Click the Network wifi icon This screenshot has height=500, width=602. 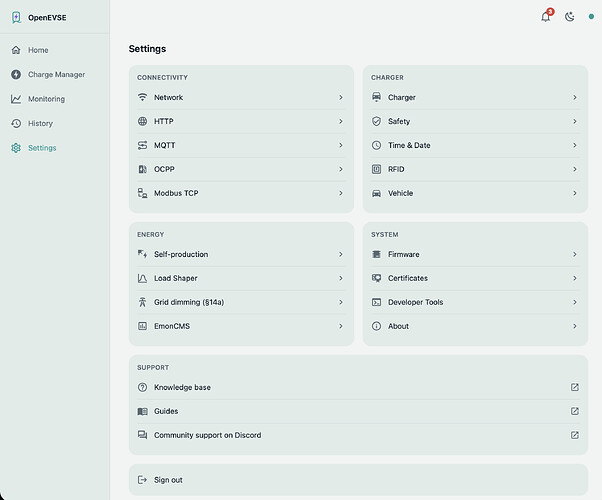142,97
